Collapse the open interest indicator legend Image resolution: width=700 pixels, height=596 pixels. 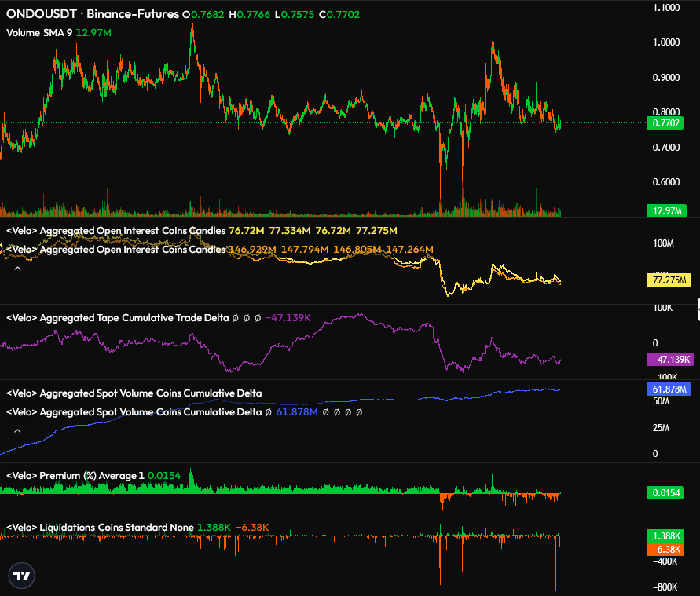(17, 269)
